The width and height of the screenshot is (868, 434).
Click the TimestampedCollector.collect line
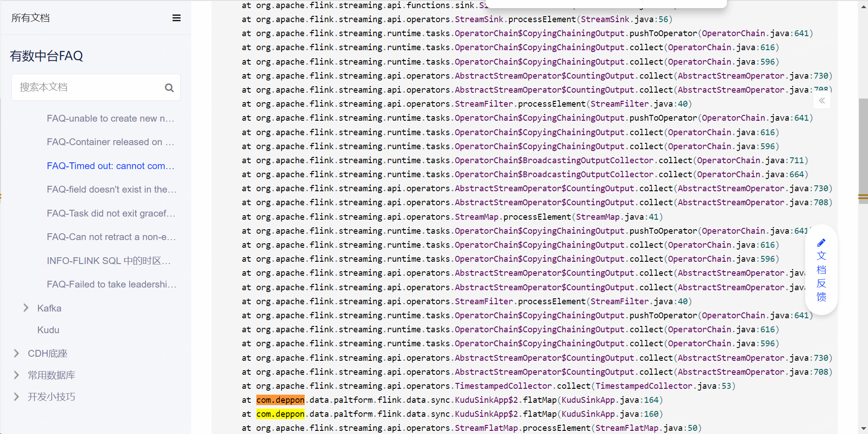tap(488, 386)
